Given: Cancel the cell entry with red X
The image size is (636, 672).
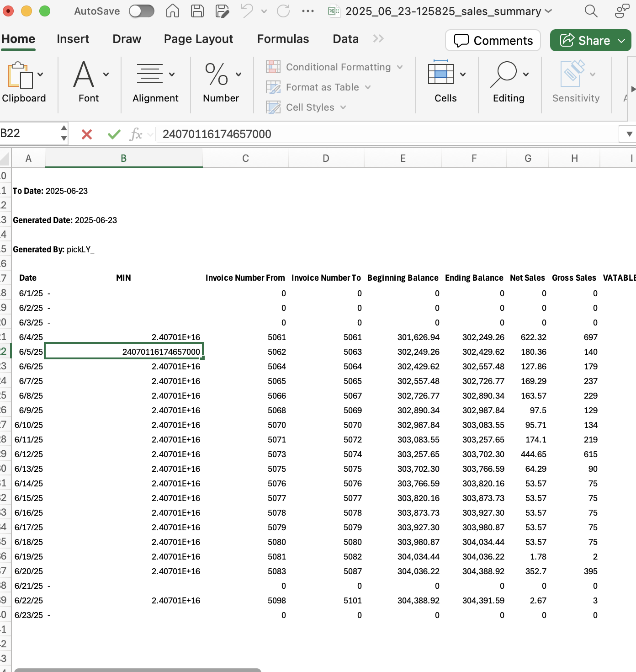Looking at the screenshot, I should [x=87, y=134].
